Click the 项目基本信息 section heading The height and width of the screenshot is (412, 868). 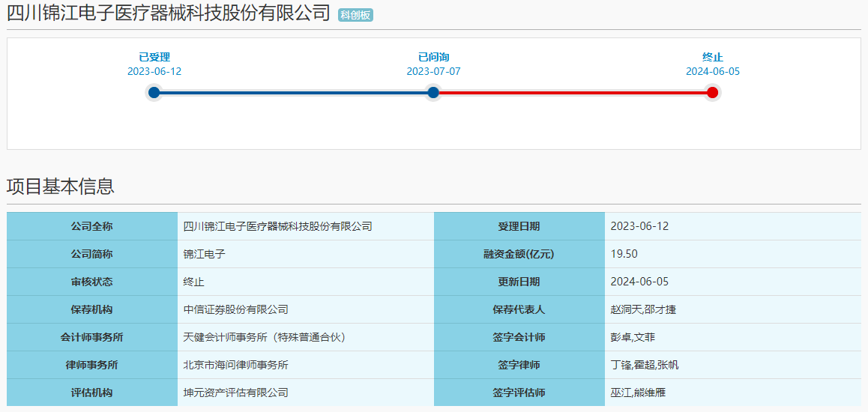click(61, 187)
